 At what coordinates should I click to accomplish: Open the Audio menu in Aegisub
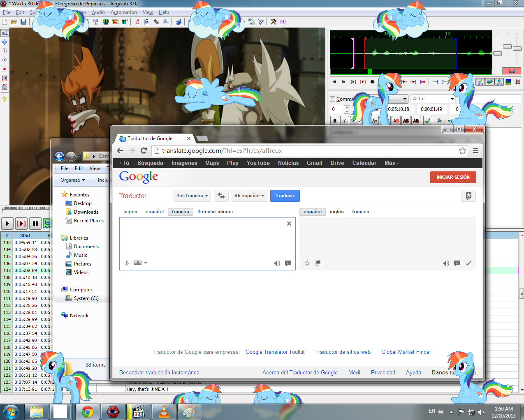98,12
